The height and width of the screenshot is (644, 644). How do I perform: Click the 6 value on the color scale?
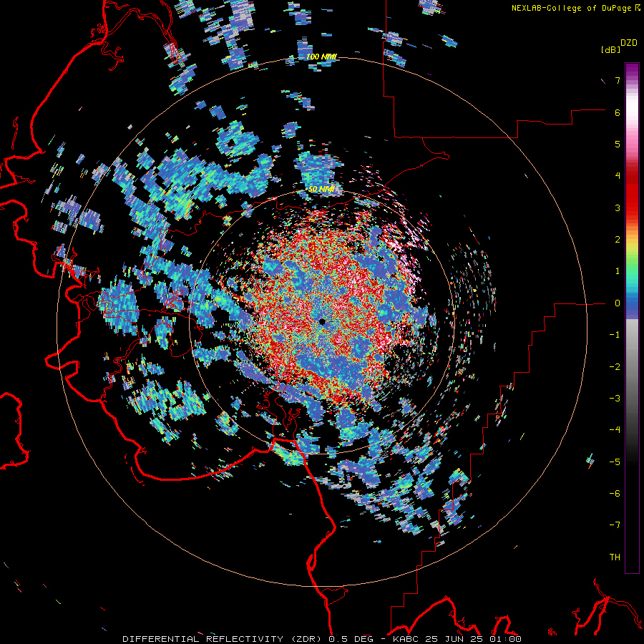[x=618, y=112]
